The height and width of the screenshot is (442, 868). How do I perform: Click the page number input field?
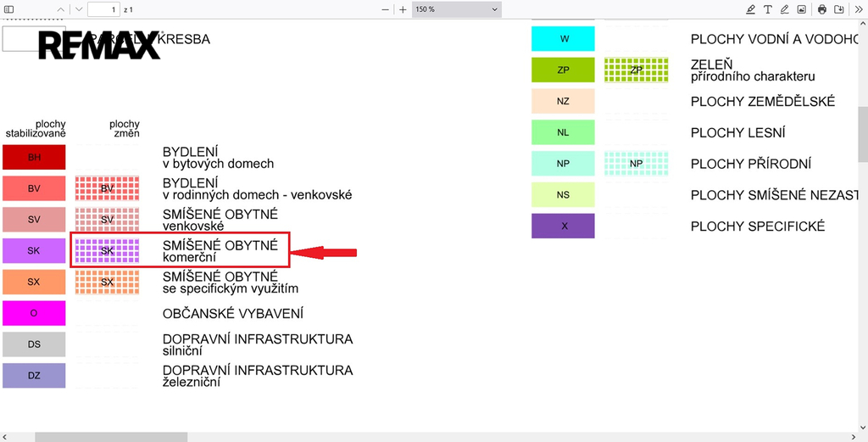(103, 9)
